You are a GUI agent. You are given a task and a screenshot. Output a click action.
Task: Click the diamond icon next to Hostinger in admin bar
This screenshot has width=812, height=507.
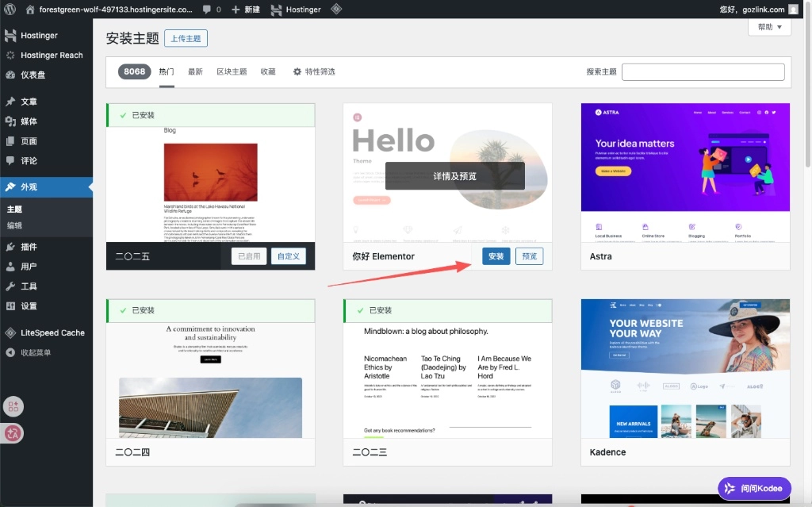[x=336, y=9]
